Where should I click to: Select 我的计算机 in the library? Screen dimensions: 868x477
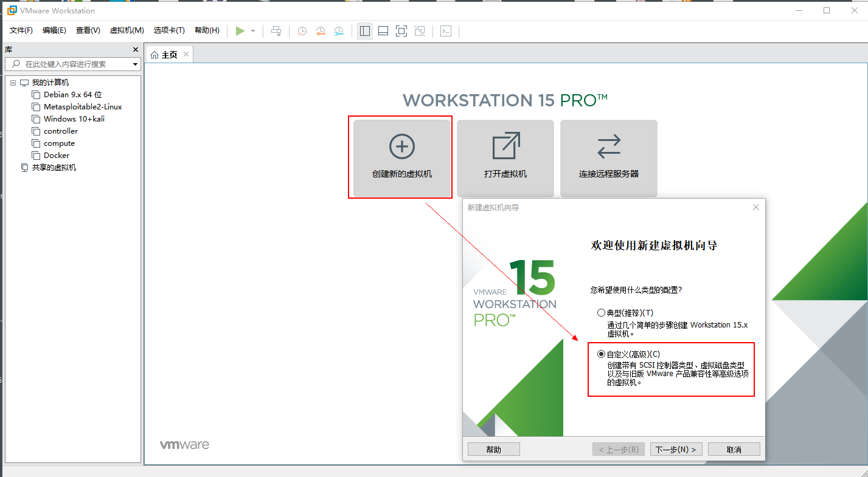pos(50,83)
